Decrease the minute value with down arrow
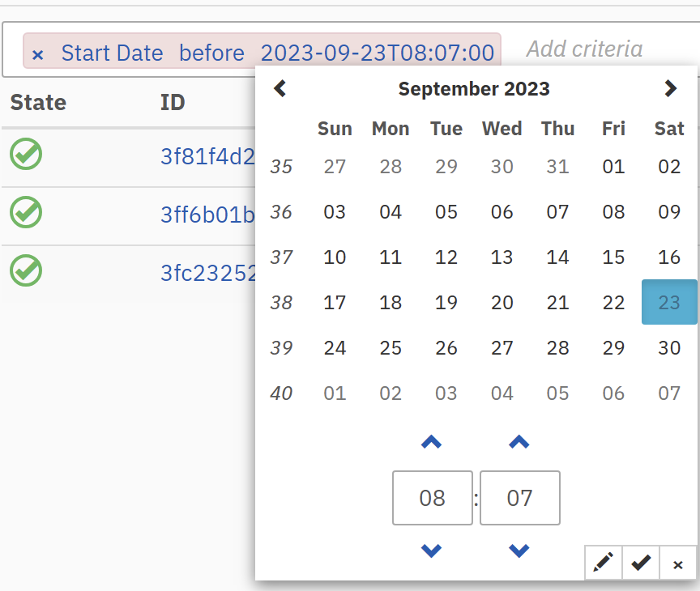Viewport: 700px width, 591px height. coord(519,551)
